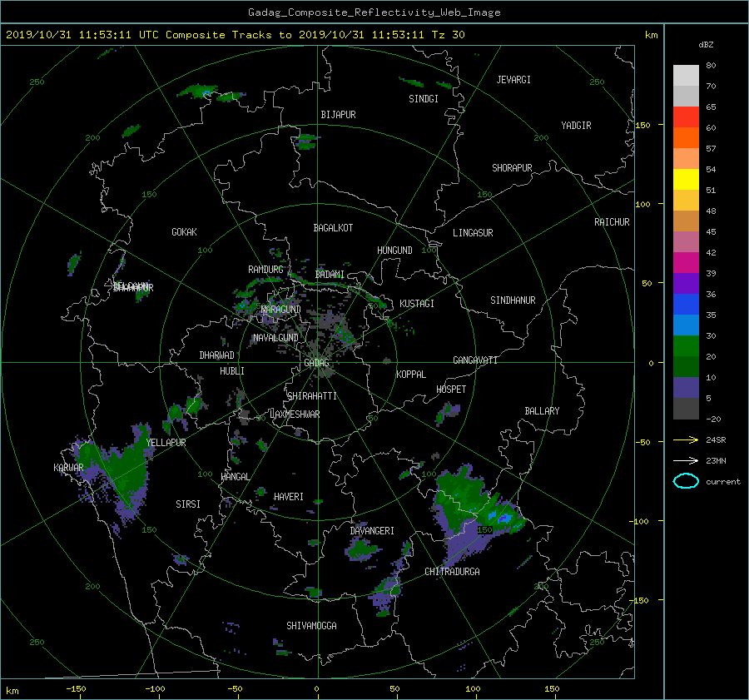Select the red 60 dBZ color swatch
This screenshot has width=749, height=700.
click(686, 117)
